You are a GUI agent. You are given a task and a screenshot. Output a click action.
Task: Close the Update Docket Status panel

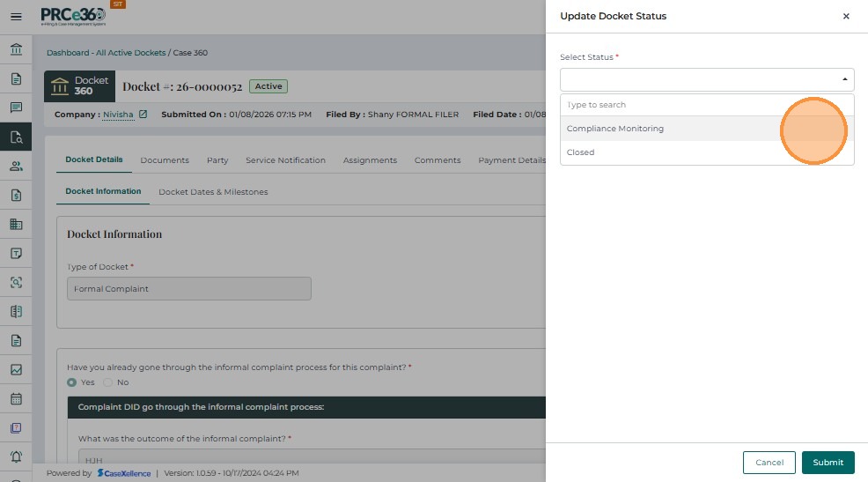pyautogui.click(x=846, y=17)
